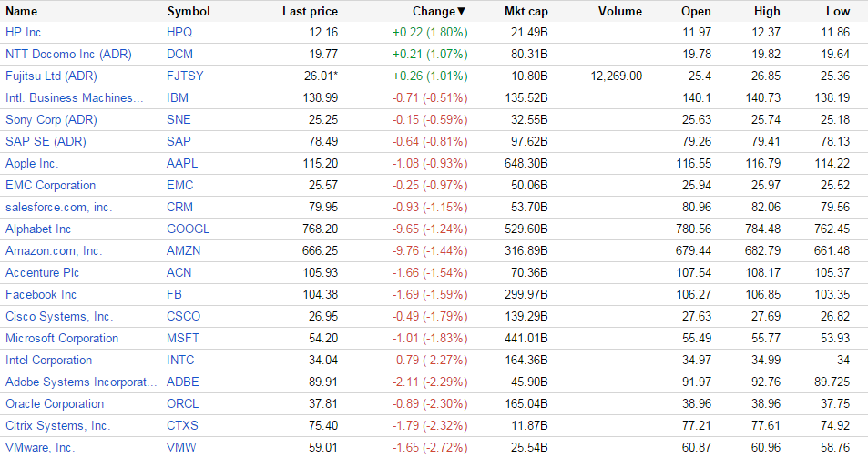Click the Volume column header

(620, 12)
